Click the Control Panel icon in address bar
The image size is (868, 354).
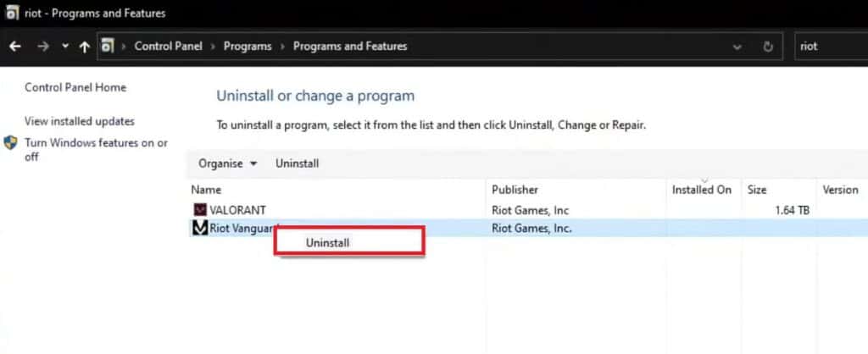[x=108, y=47]
